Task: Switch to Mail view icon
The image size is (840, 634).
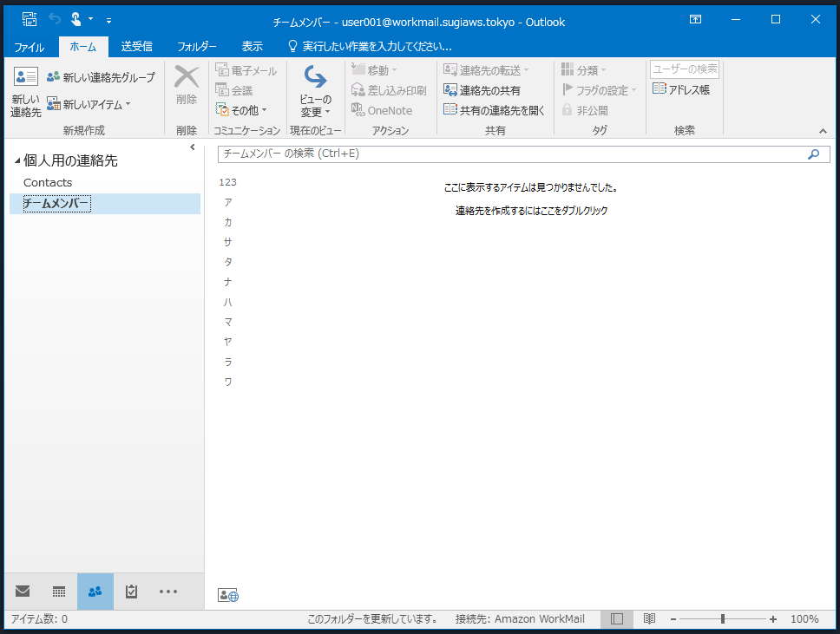Action: (23, 592)
